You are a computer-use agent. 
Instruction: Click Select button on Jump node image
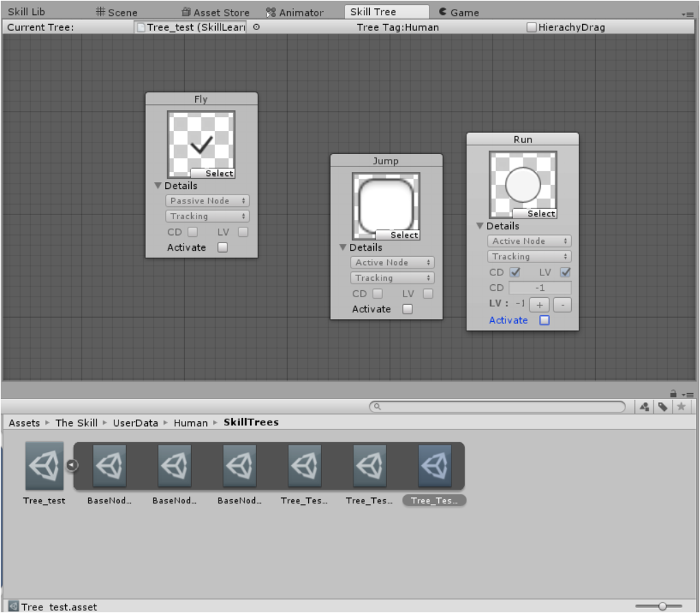(398, 235)
